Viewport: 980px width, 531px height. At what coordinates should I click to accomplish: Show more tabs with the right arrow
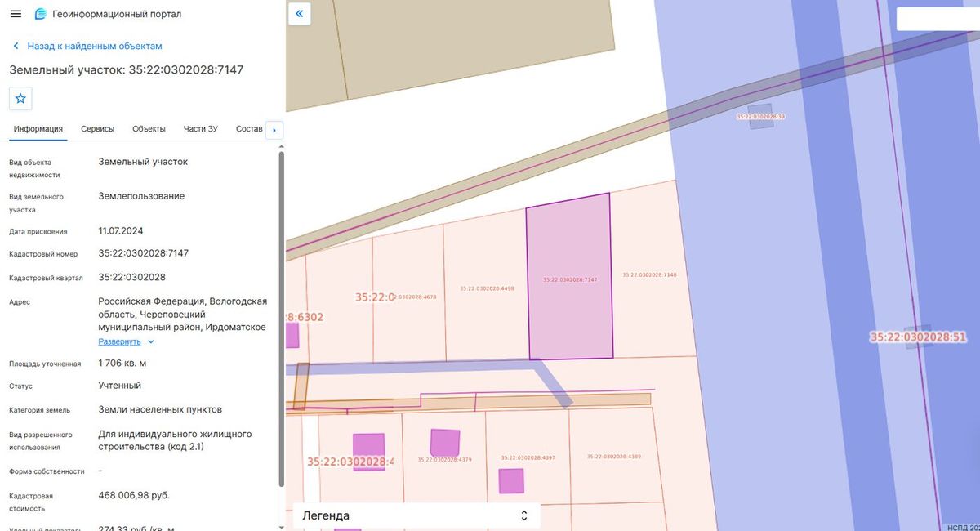[x=274, y=130]
